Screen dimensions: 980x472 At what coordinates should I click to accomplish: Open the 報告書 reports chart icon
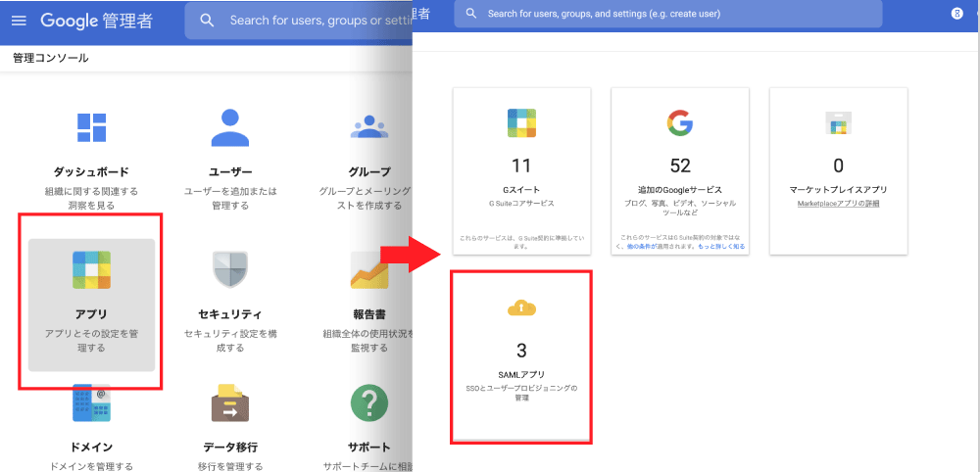[369, 269]
